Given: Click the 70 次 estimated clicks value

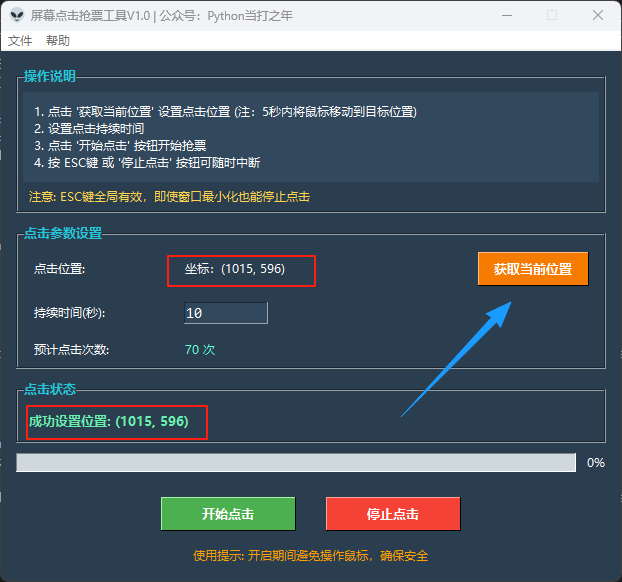Looking at the screenshot, I should [x=200, y=350].
